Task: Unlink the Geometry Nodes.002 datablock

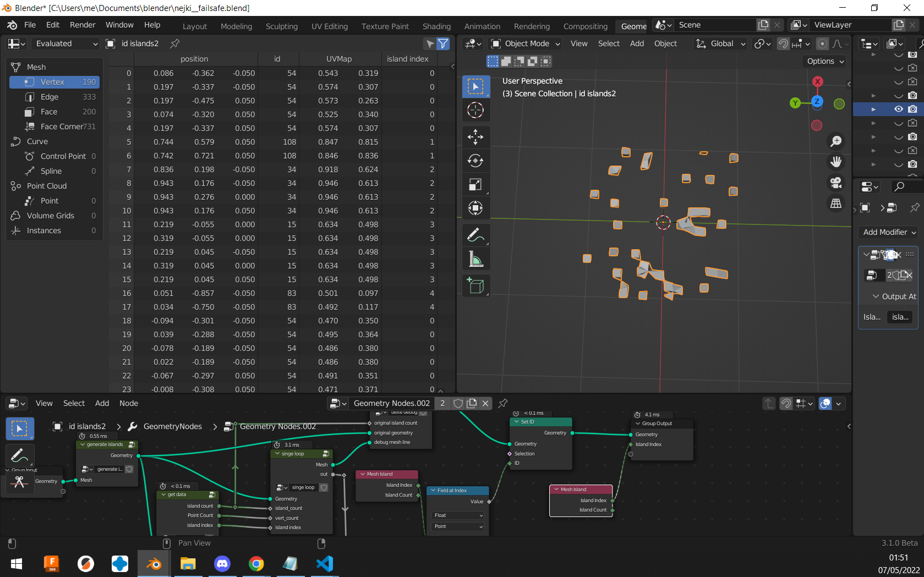Action: coord(485,403)
